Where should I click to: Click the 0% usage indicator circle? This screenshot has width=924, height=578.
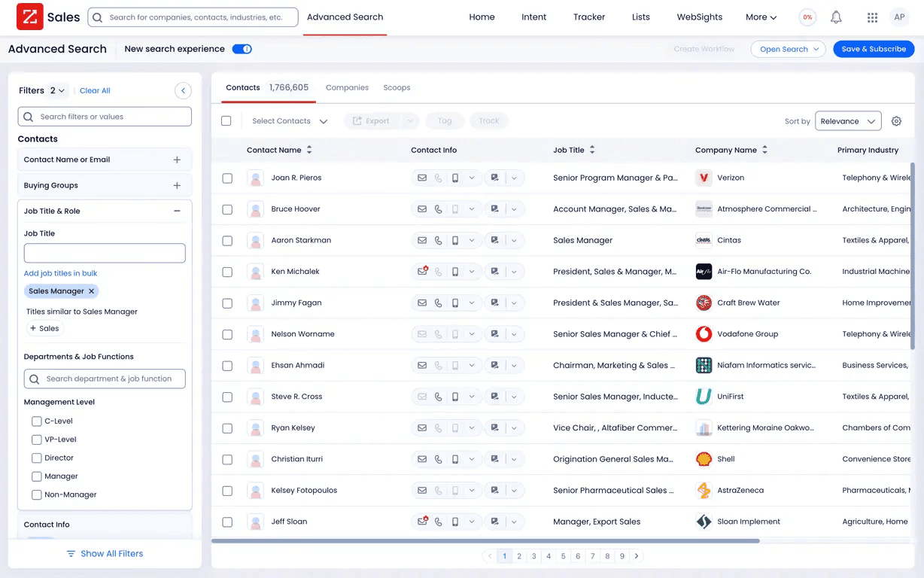(807, 17)
